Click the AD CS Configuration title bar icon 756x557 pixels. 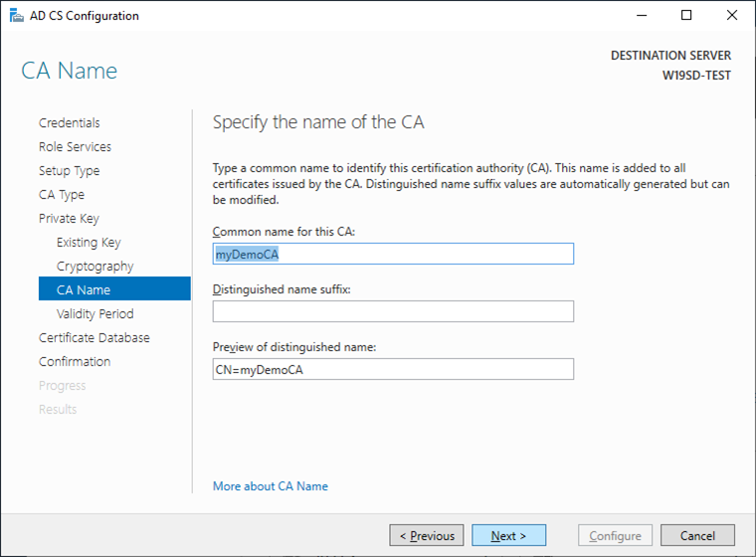[16, 16]
